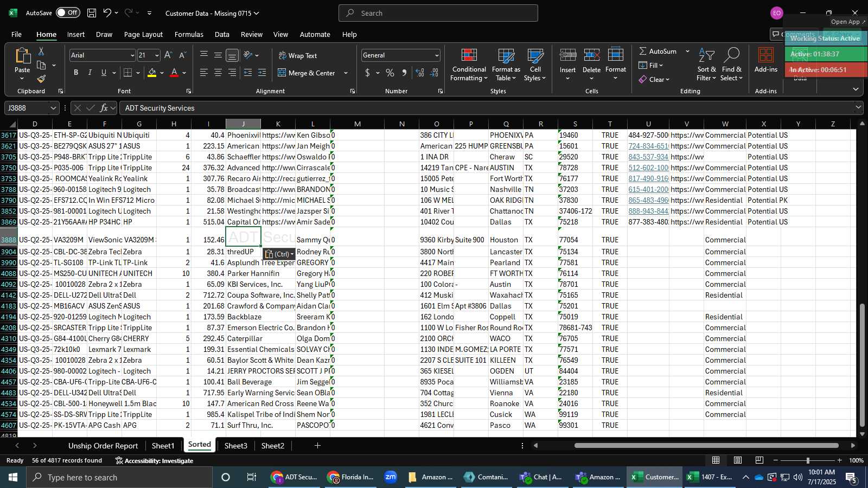Image resolution: width=868 pixels, height=488 pixels.
Task: Switch to Page Break Preview view
Action: click(759, 460)
